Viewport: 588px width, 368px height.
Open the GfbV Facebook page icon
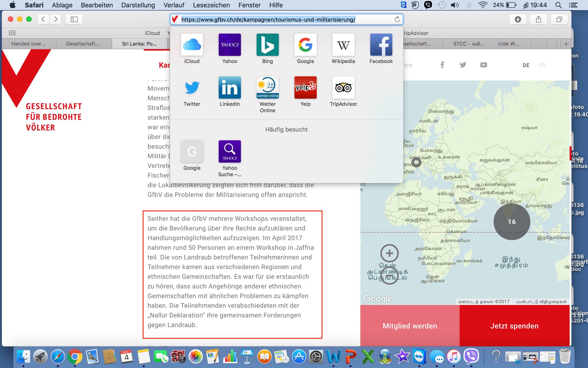click(442, 65)
